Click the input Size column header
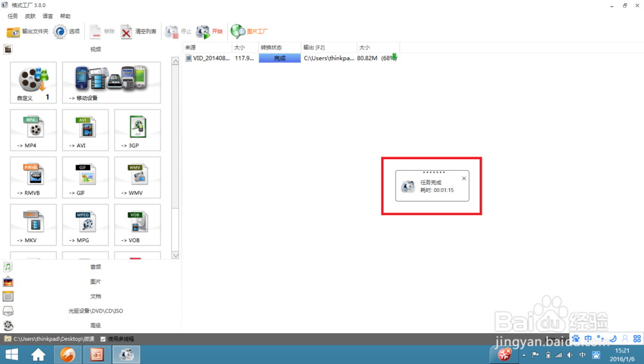Screen dimensions: 644x364 point(245,48)
